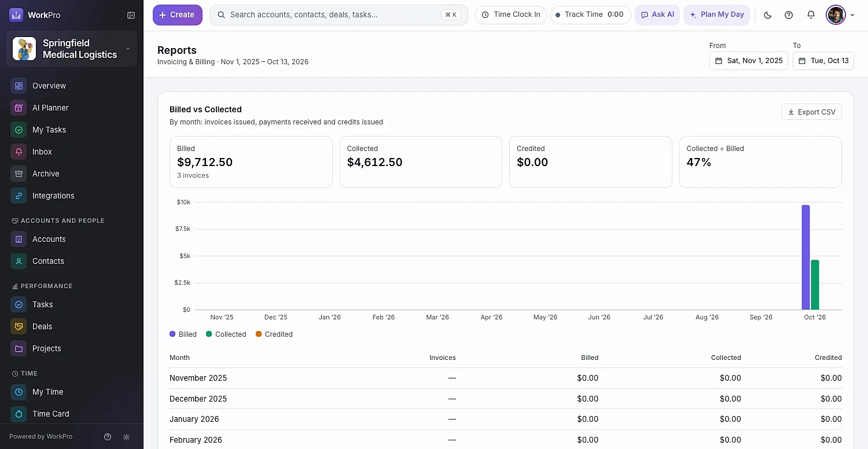Click Plan My Day button
Screen dimensions: 868x449
(x=717, y=15)
